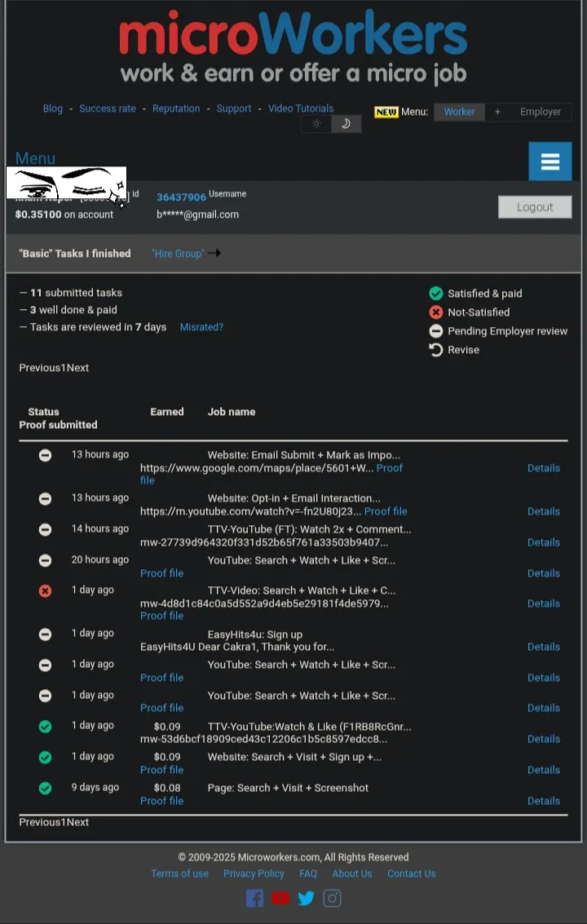Open Details for Opt-in Email Interaction task
Screen dimensions: 587x924
[544, 511]
